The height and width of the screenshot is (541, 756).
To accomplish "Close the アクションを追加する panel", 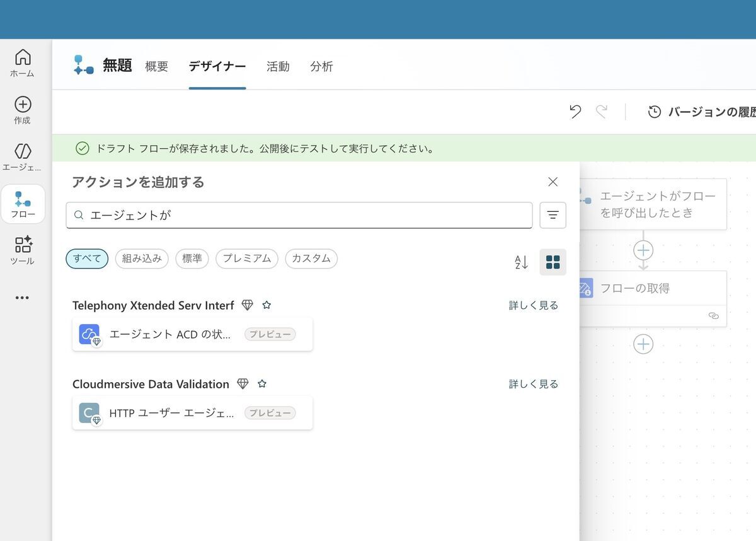I will (x=553, y=182).
